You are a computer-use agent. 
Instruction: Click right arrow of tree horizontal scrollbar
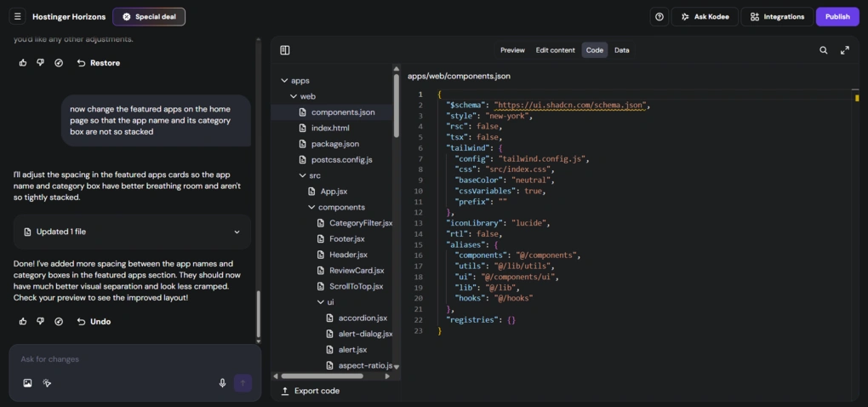(387, 376)
